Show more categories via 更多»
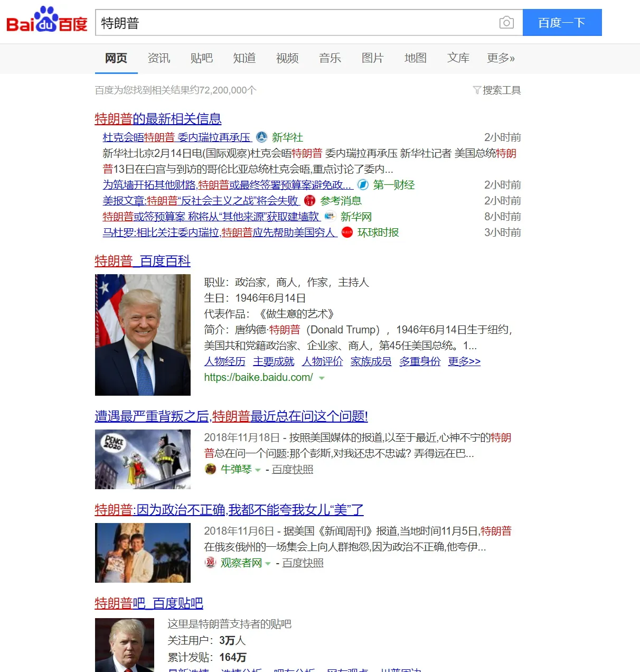Image resolution: width=640 pixels, height=672 pixels. [x=501, y=58]
